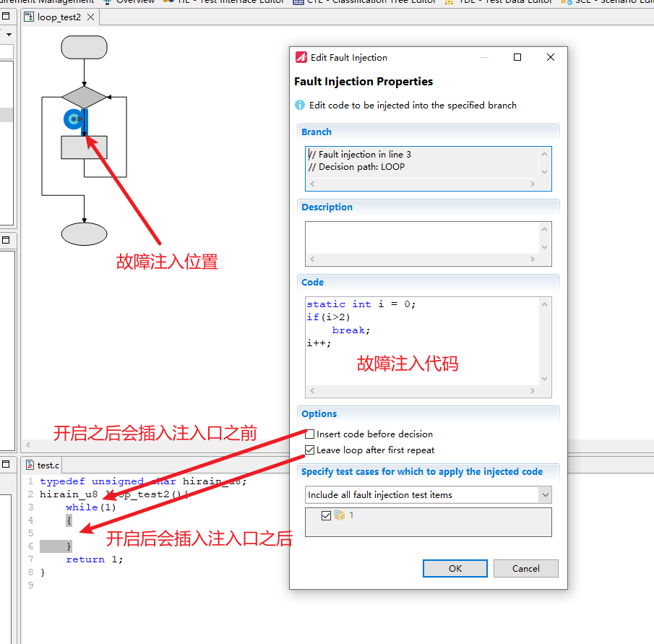Close the loop_test2 editor tab
654x644 pixels.
click(x=90, y=17)
